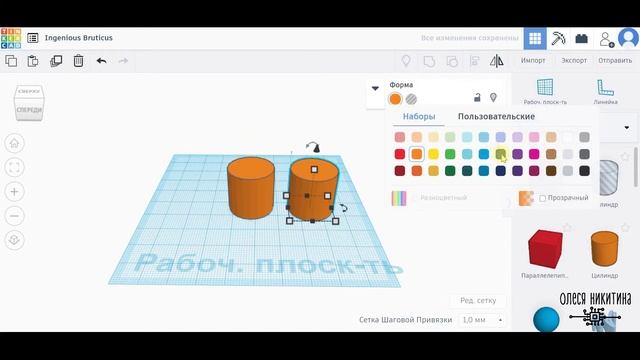Delete the selected shape
The width and height of the screenshot is (640, 360).
(x=78, y=61)
